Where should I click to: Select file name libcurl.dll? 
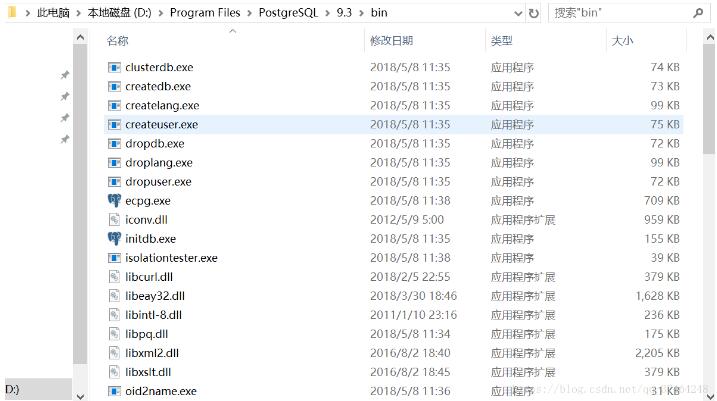(x=149, y=277)
